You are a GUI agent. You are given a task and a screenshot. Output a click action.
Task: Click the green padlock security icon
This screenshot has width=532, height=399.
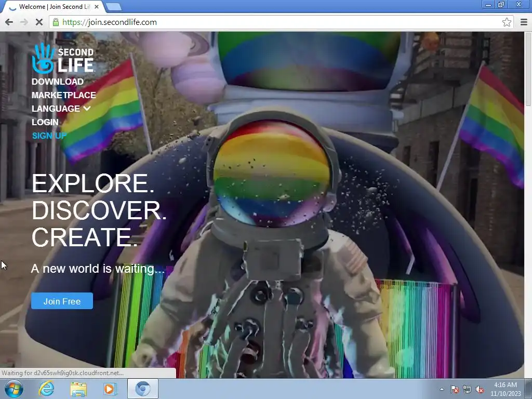pyautogui.click(x=56, y=22)
